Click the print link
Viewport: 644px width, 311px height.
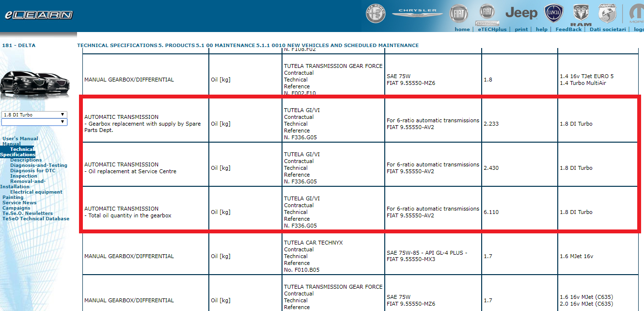(521, 30)
